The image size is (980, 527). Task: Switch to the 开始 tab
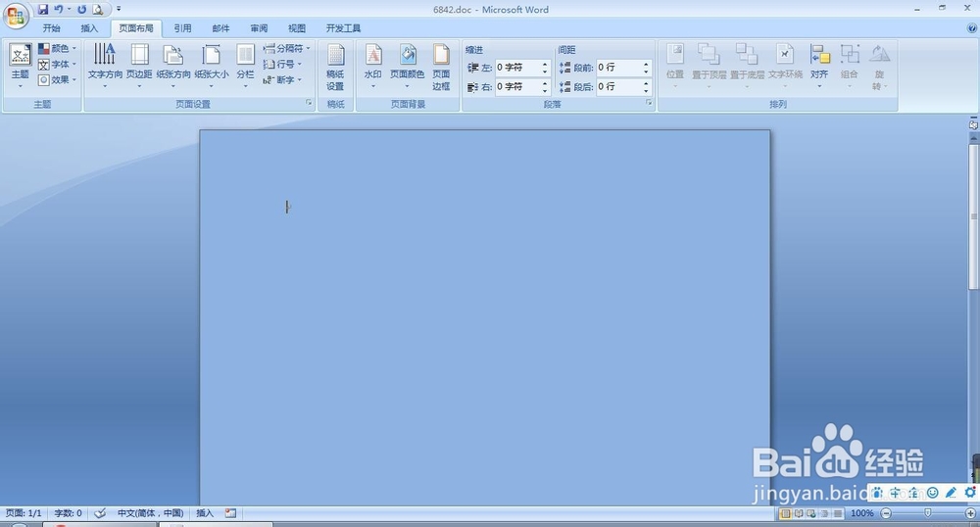click(x=51, y=28)
